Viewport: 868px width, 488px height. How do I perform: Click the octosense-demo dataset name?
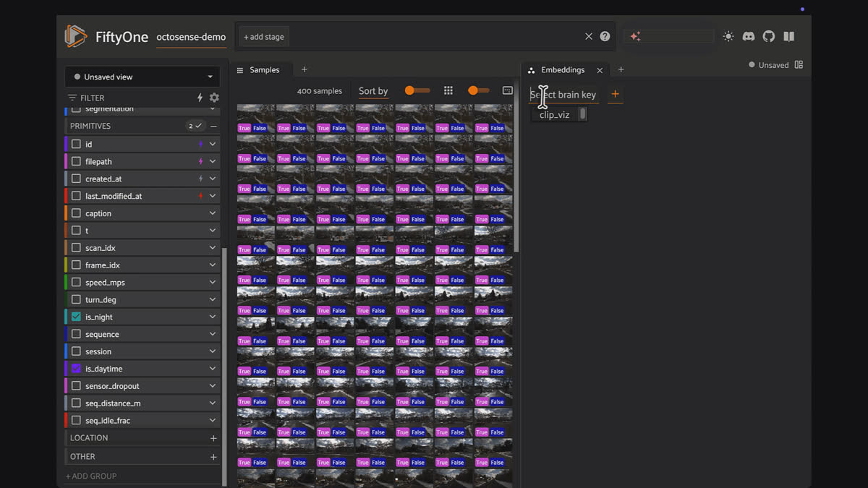(x=191, y=37)
